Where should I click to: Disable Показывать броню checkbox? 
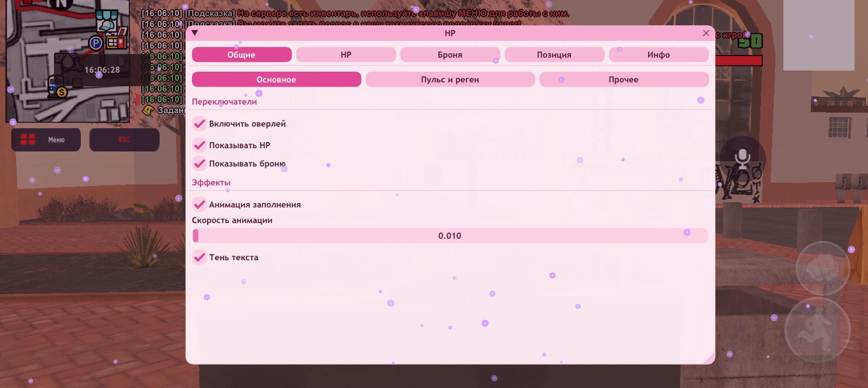[x=199, y=163]
